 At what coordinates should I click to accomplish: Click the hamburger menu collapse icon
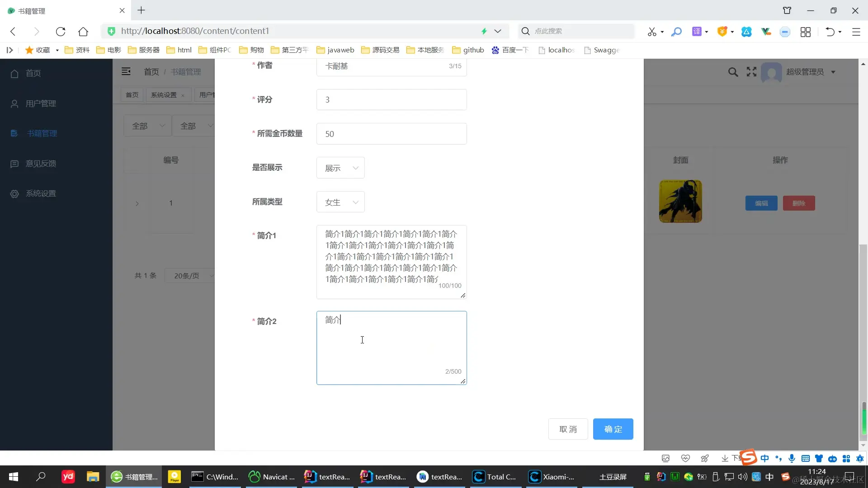pos(126,71)
